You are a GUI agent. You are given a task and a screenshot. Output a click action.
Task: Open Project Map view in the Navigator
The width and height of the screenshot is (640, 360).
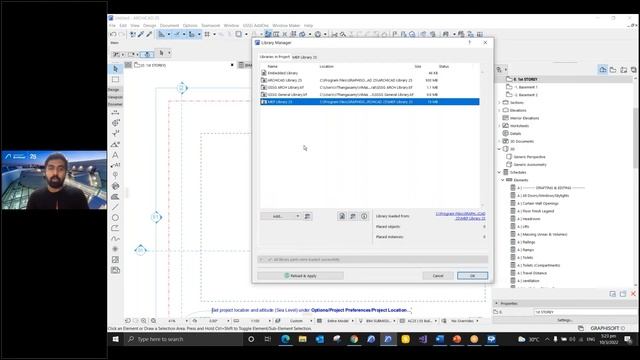click(603, 70)
